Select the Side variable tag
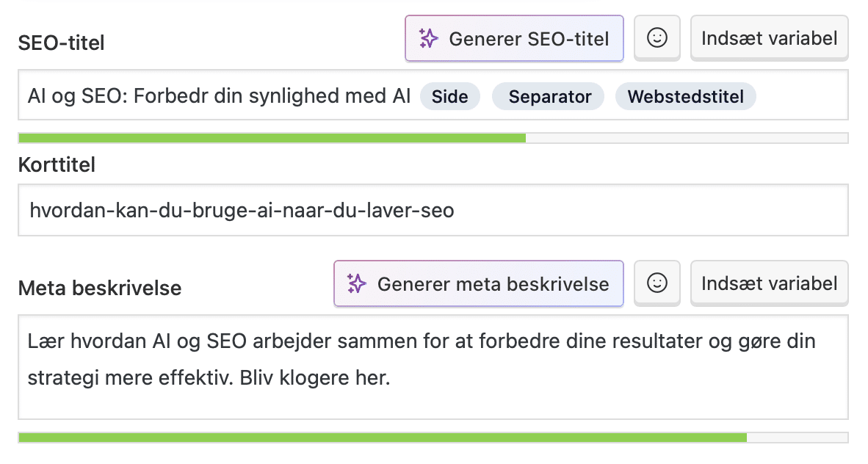868x464 pixels. point(449,96)
